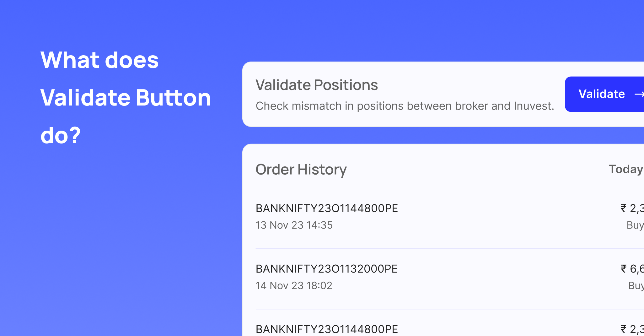Screen dimensions: 644x336
Task: Open the Validate Positions panel title
Action: click(317, 84)
